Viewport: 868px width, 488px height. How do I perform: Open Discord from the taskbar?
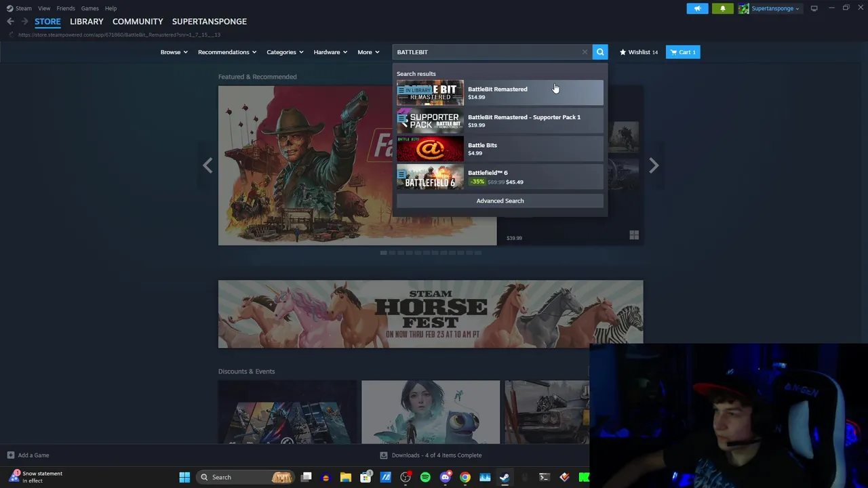click(445, 477)
